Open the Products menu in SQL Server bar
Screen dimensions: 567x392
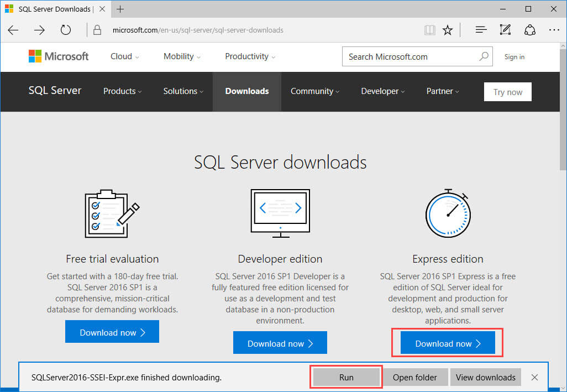[x=122, y=91]
